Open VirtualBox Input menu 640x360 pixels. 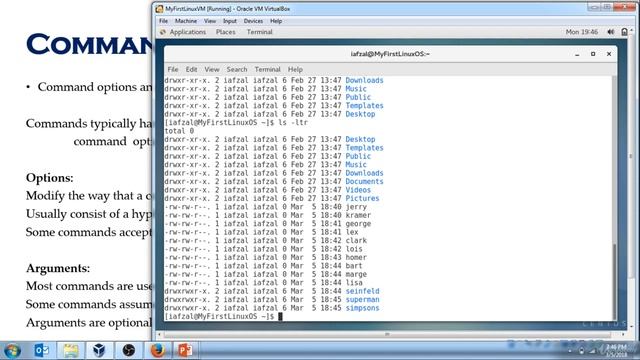(230, 21)
